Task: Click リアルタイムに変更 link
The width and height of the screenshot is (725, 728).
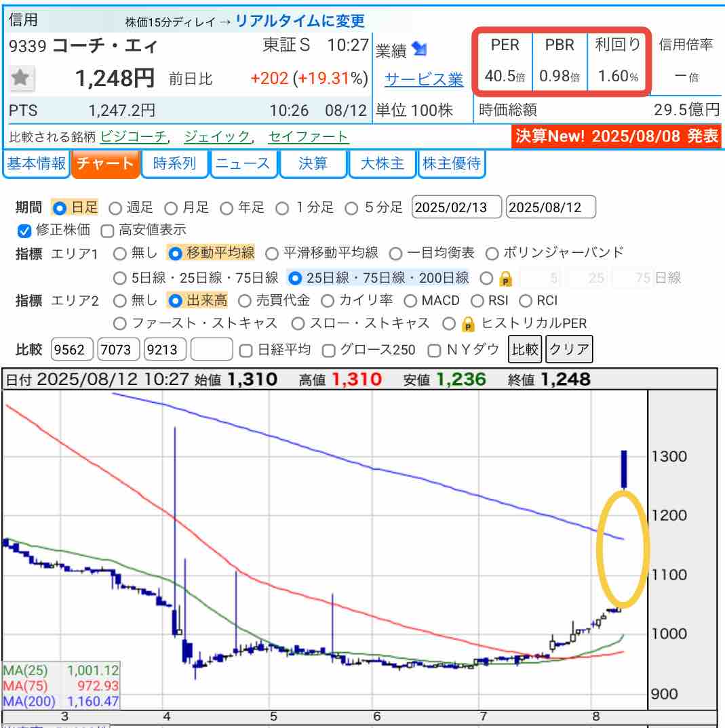Action: pos(300,22)
